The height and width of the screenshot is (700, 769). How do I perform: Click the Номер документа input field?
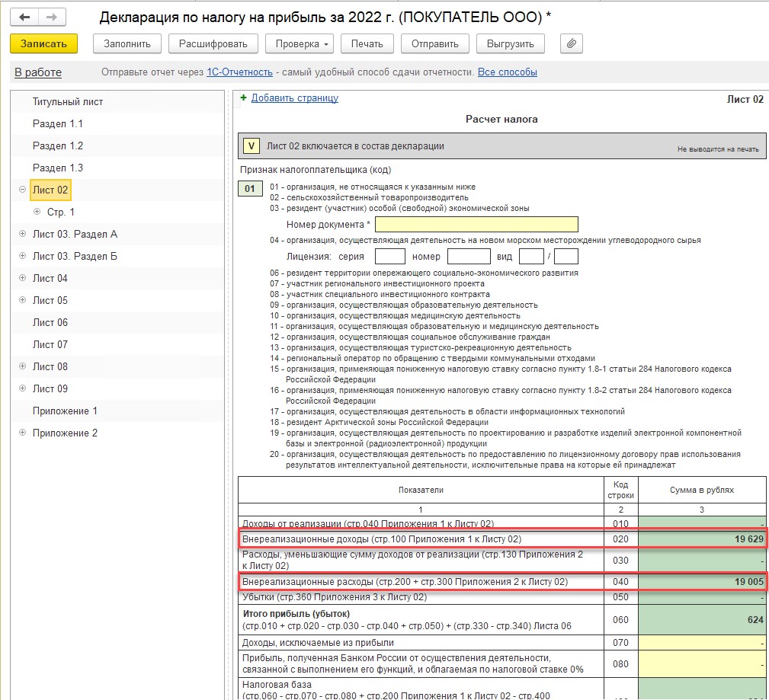click(x=476, y=225)
